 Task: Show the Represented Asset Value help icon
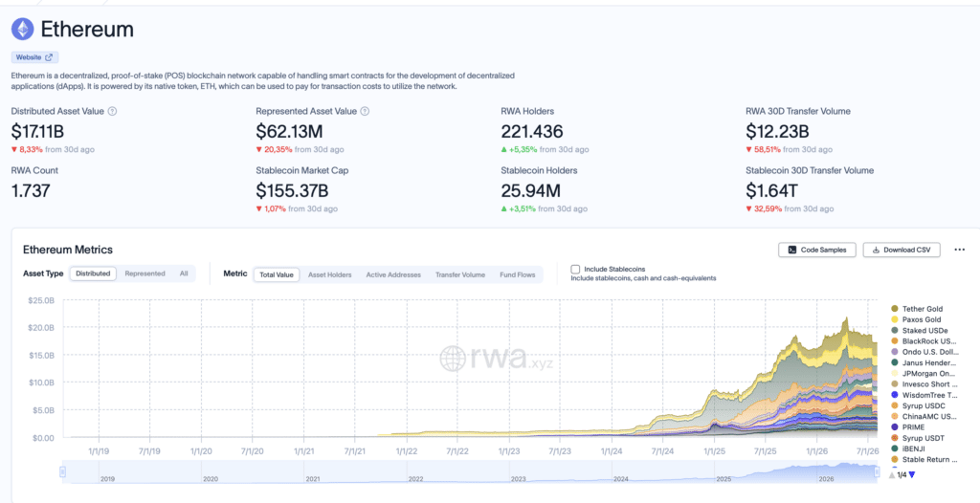click(x=365, y=111)
